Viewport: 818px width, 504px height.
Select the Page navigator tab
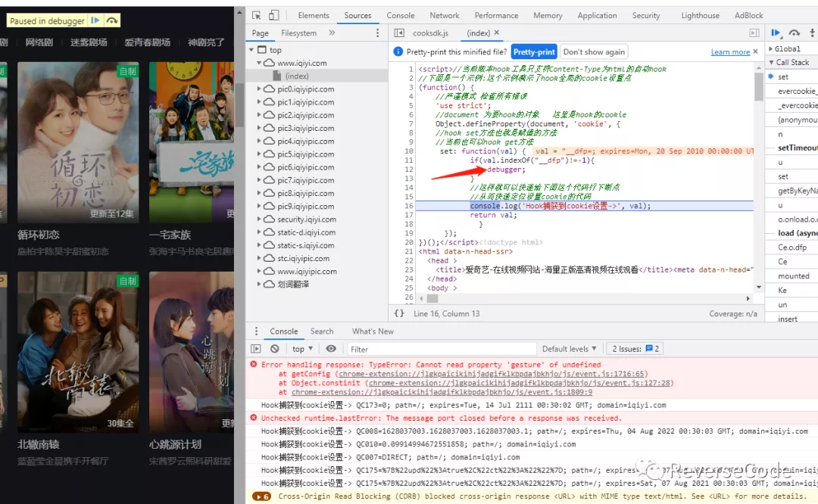point(260,33)
